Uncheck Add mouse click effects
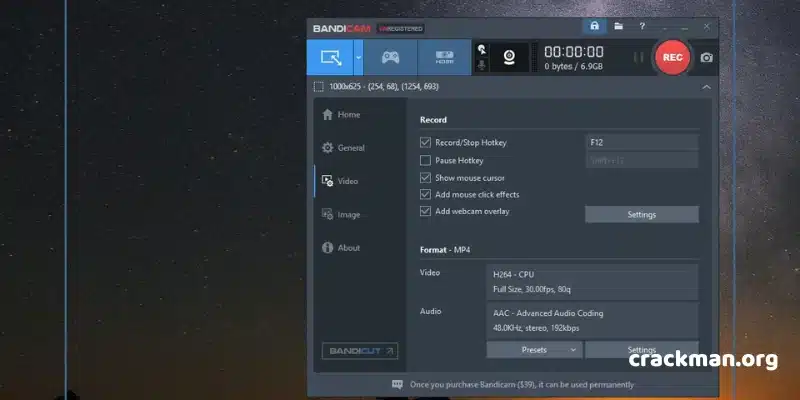800x400 pixels. [426, 194]
